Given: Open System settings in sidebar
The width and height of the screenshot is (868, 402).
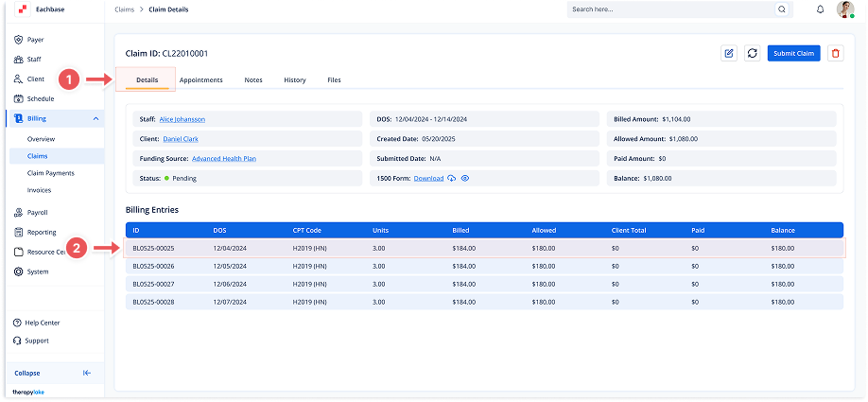Looking at the screenshot, I should point(37,271).
